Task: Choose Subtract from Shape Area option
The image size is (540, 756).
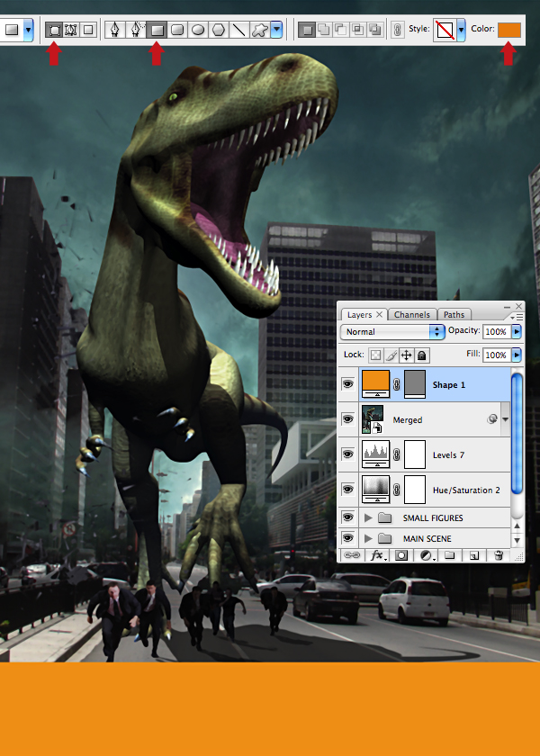Action: point(341,30)
